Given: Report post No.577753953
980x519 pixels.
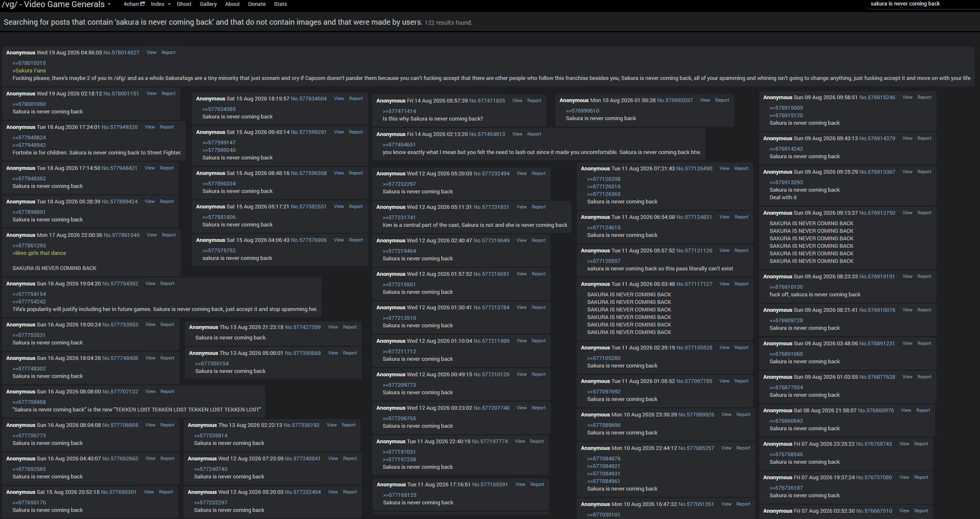Looking at the screenshot, I should tap(167, 324).
